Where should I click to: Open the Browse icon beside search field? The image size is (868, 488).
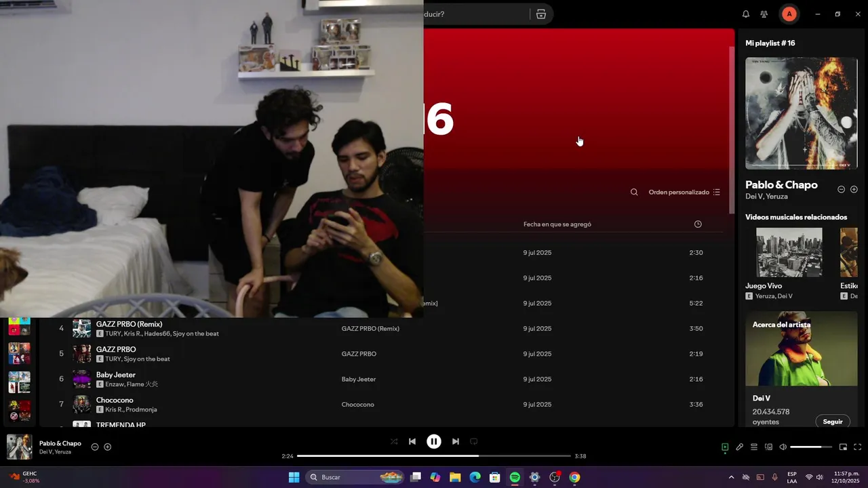pyautogui.click(x=541, y=14)
